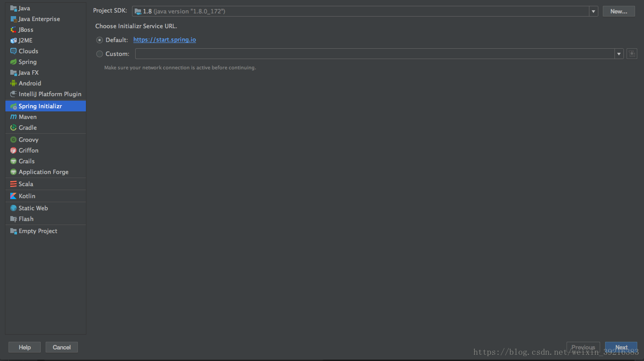644x361 pixels.
Task: Select the Empty Project icon
Action: [x=13, y=231]
